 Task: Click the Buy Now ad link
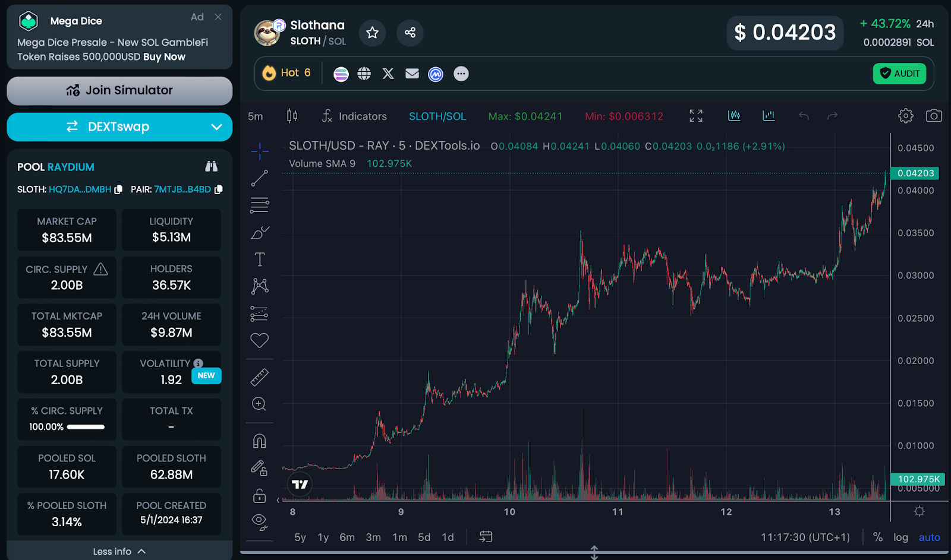pos(164,57)
